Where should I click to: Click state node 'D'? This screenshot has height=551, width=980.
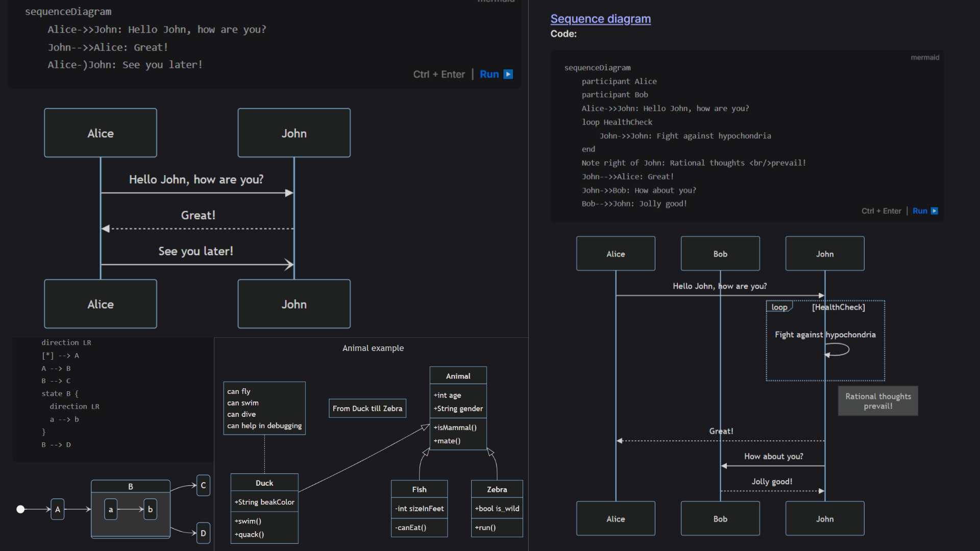point(203,533)
